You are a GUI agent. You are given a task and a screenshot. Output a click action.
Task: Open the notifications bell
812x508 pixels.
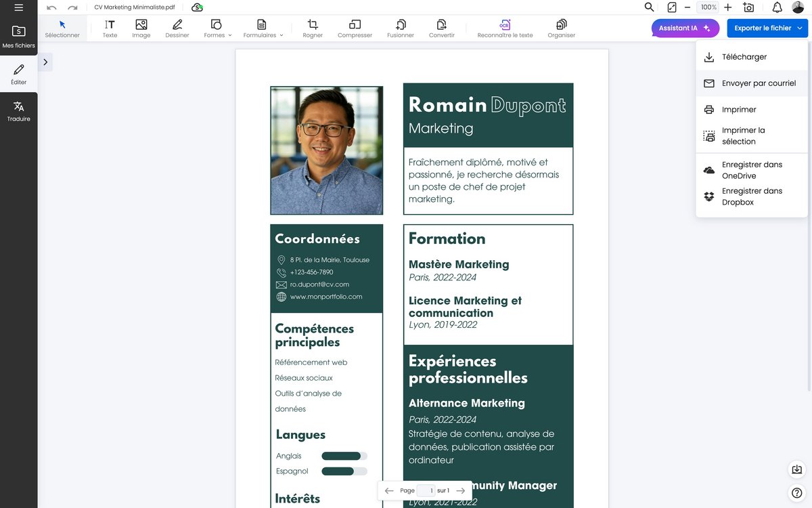(777, 7)
